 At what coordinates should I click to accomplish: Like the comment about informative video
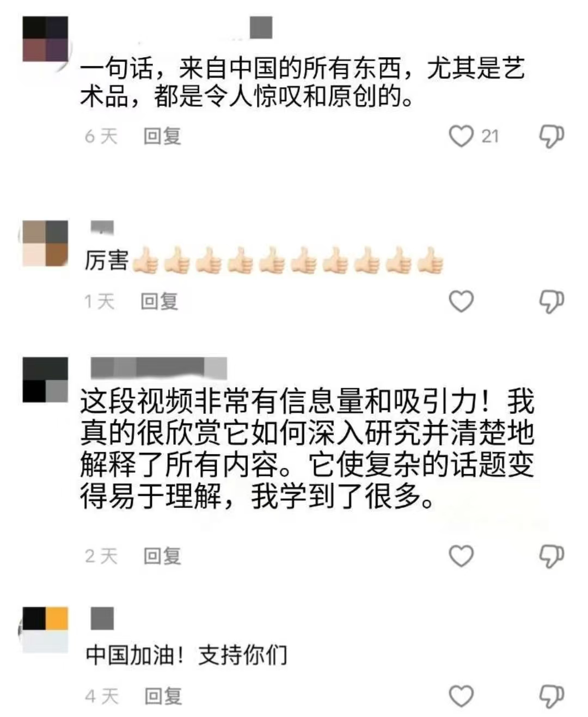click(461, 556)
